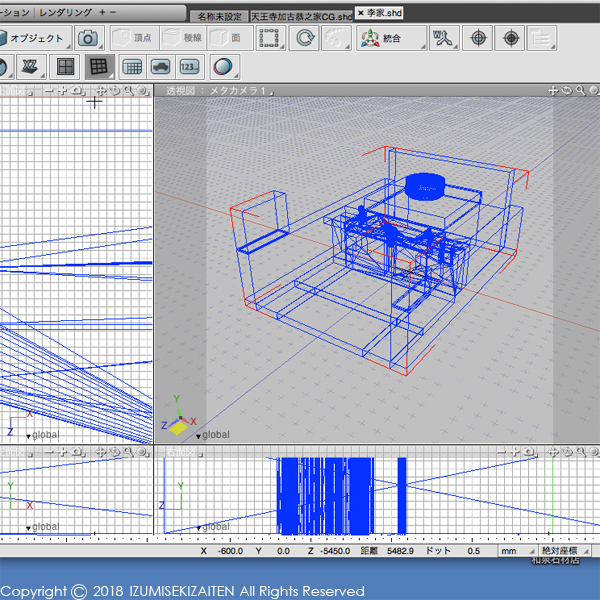Image resolution: width=600 pixels, height=600 pixels.
Task: Open the 絶対座標 coordinate dropdown
Action: [565, 551]
